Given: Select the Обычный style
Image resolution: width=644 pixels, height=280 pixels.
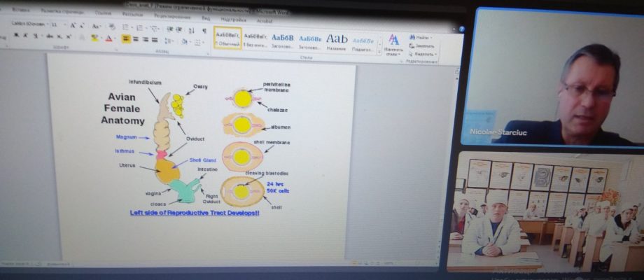Looking at the screenshot, I should click(x=227, y=38).
